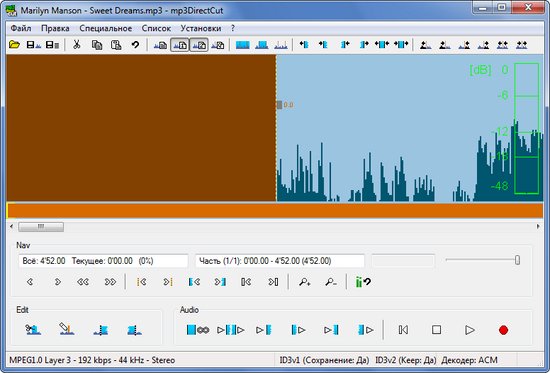
Task: Click the Paste clipboard icon in the toolbar
Action: (116, 45)
